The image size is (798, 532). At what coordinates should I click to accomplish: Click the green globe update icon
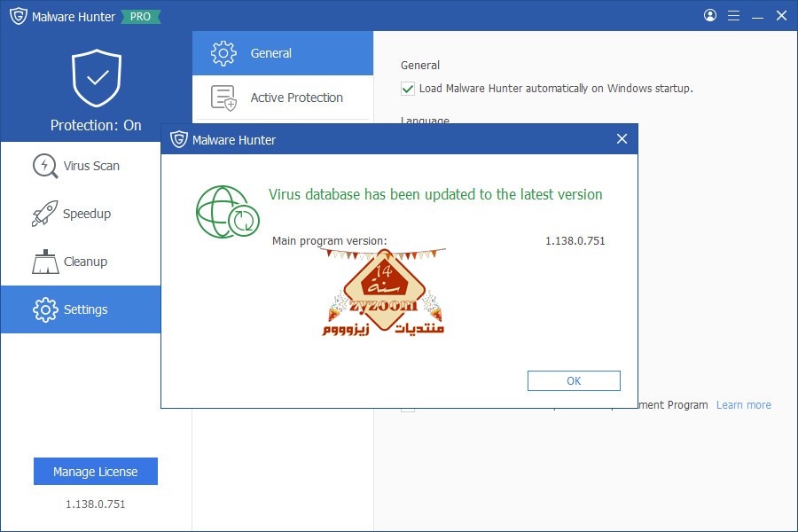(x=228, y=212)
